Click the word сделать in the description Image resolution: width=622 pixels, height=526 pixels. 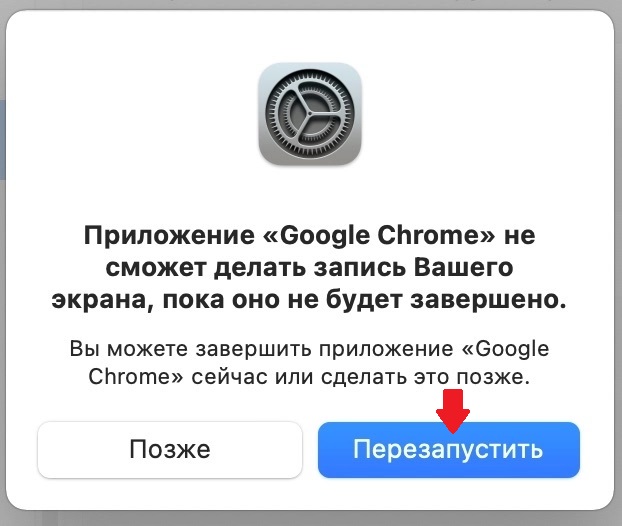click(x=364, y=377)
